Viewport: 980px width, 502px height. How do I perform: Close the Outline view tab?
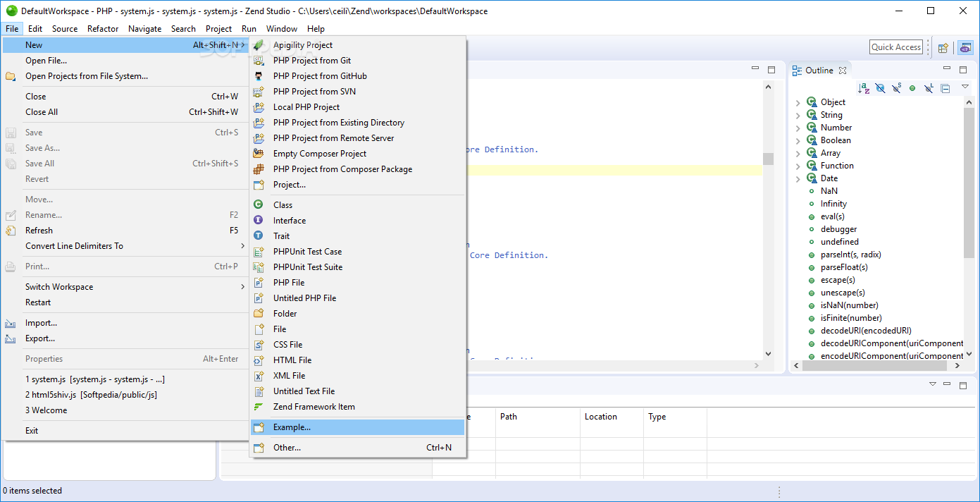pyautogui.click(x=843, y=71)
